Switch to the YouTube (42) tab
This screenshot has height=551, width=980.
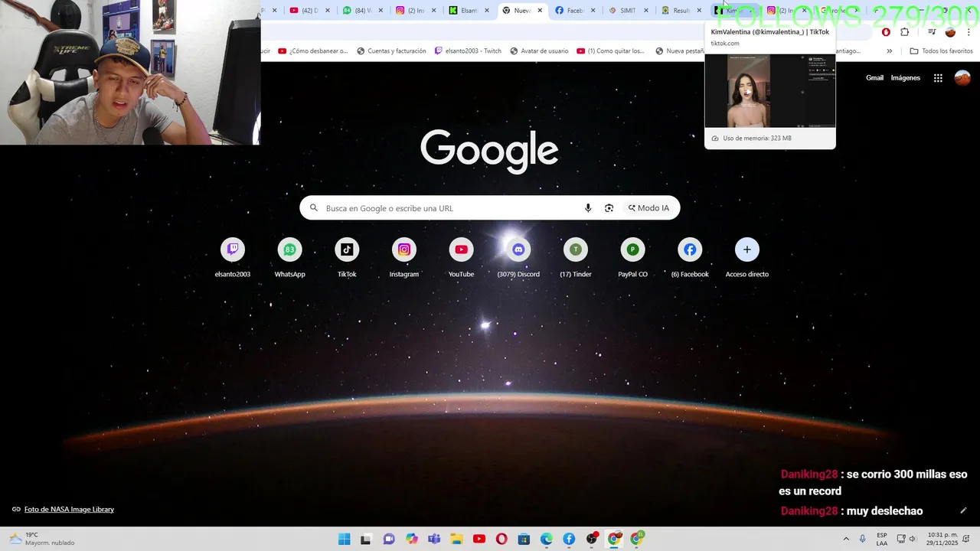tap(310, 11)
